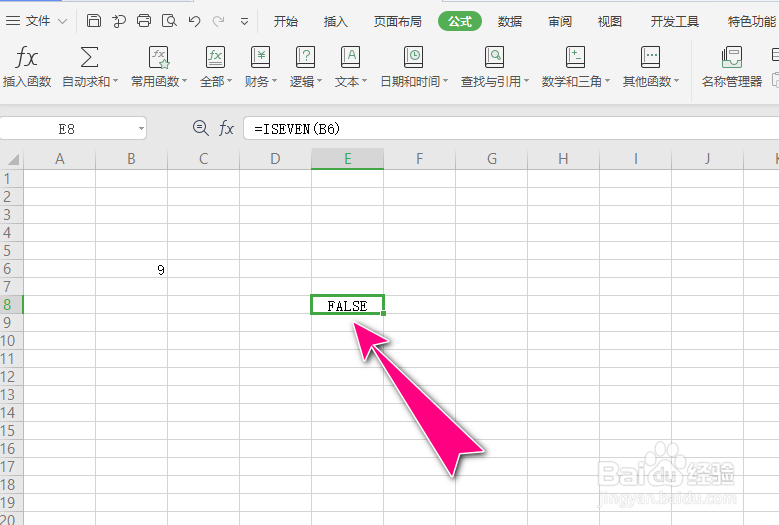The image size is (779, 525).
Task: Open 数学和三角 functions category
Action: [575, 67]
